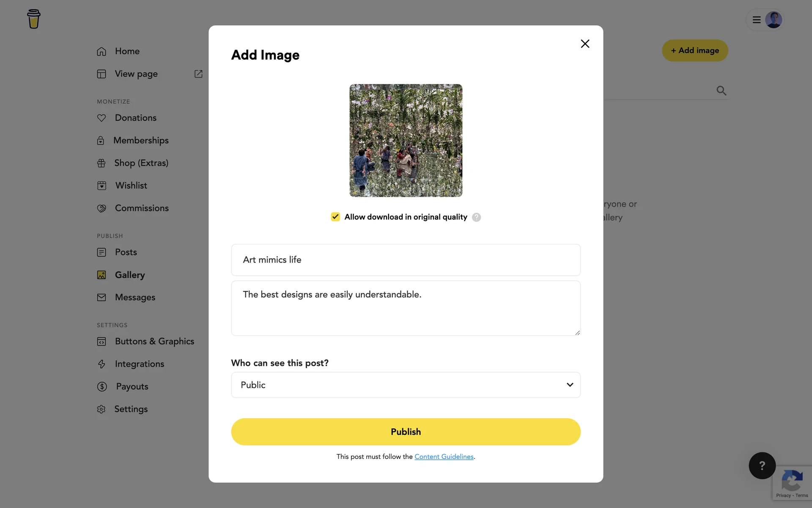Click the Commissions icon in sidebar
This screenshot has height=508, width=812.
[x=101, y=208]
